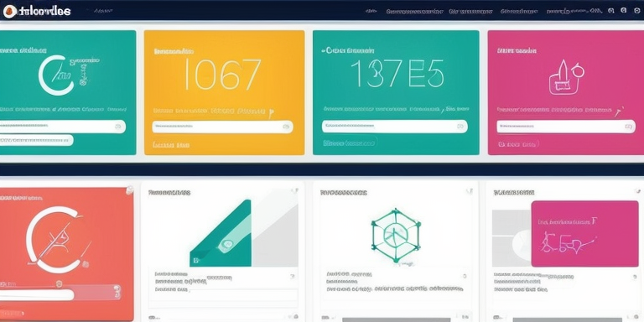Click the outlined button in the 137E5 card
This screenshot has width=644, height=322.
tap(349, 143)
